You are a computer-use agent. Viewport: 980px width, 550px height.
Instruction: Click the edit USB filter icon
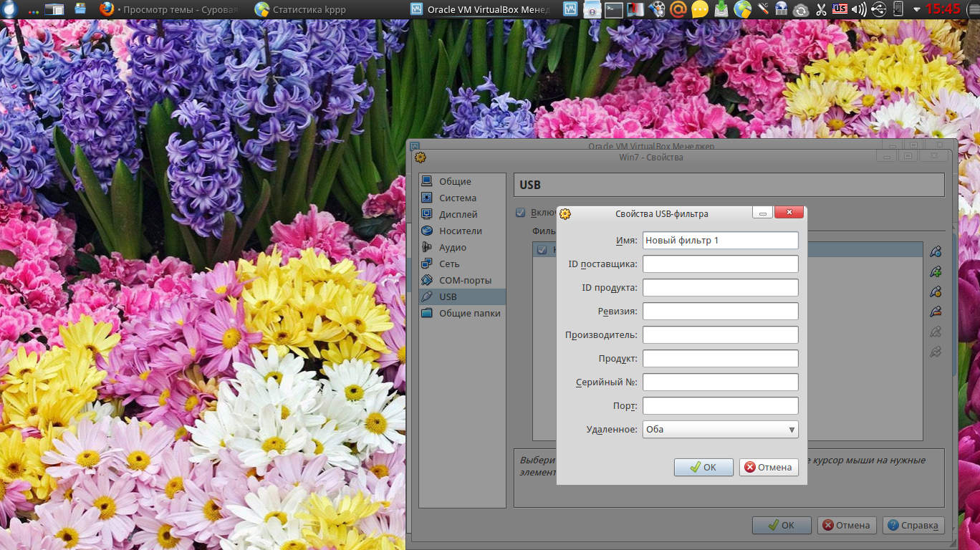coord(935,292)
